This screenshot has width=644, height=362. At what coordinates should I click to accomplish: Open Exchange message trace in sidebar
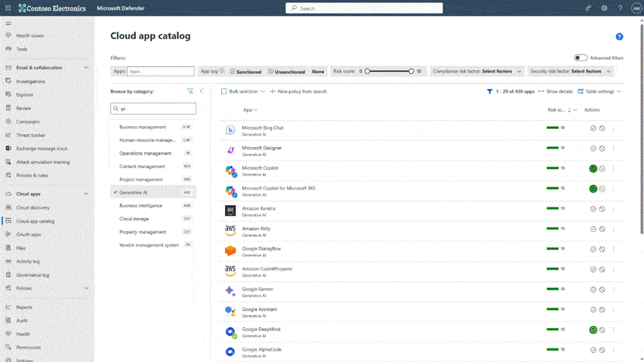[42, 148]
